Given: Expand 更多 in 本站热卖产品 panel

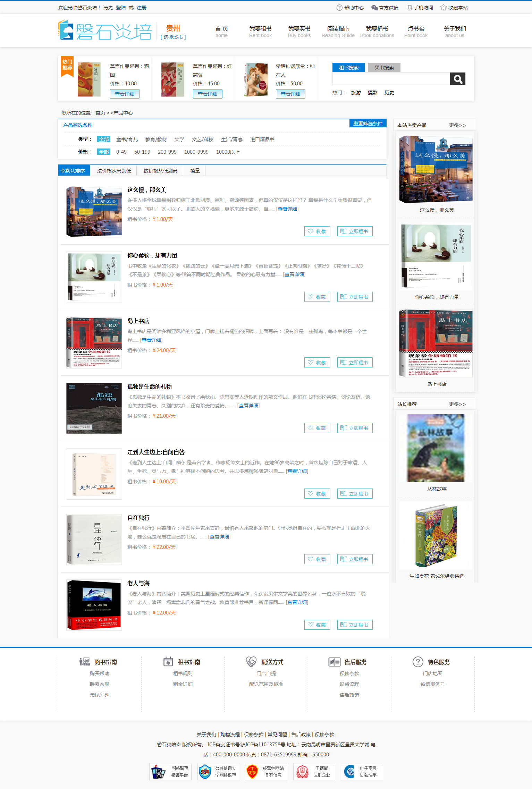Looking at the screenshot, I should click(x=457, y=125).
